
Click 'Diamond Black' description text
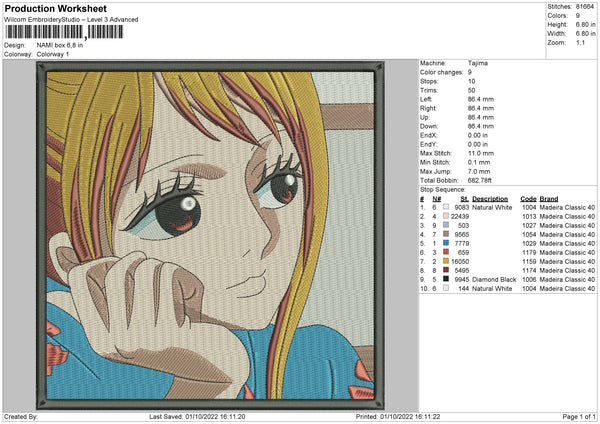pos(494,279)
